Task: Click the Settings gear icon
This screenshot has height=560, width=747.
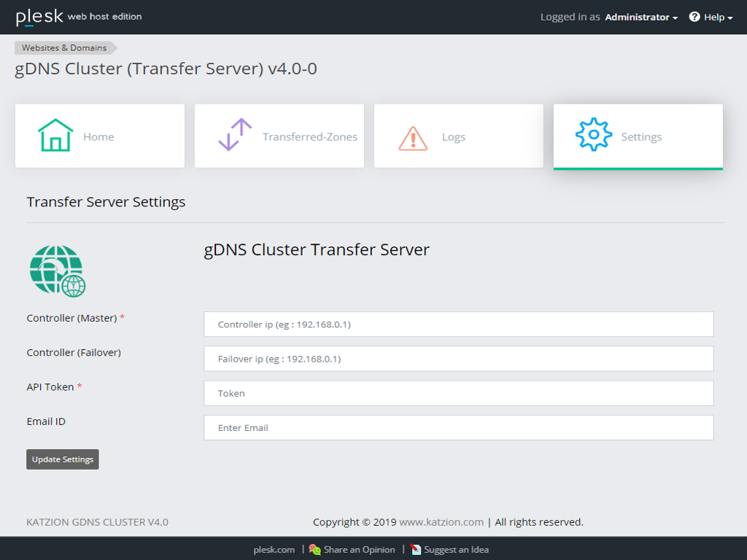Action: [593, 136]
